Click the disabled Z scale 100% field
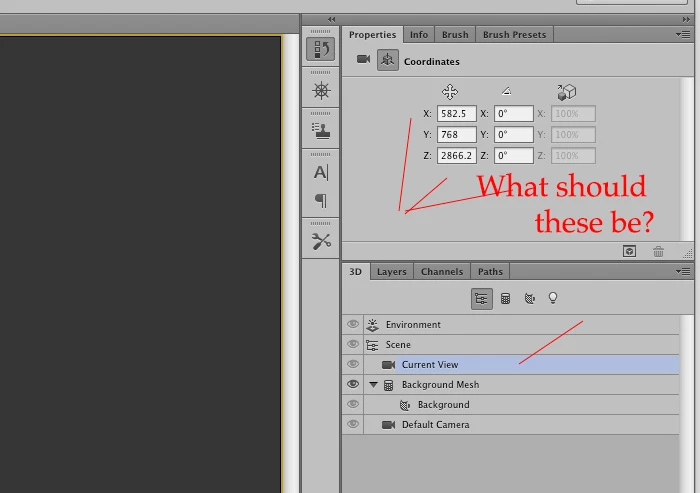The image size is (700, 493). pyautogui.click(x=573, y=155)
